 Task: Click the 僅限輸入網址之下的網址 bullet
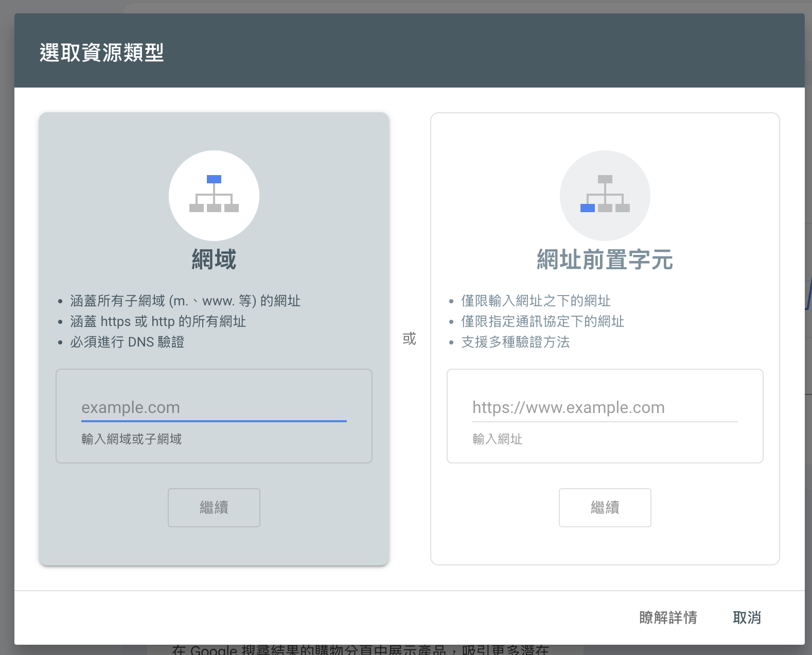(536, 301)
